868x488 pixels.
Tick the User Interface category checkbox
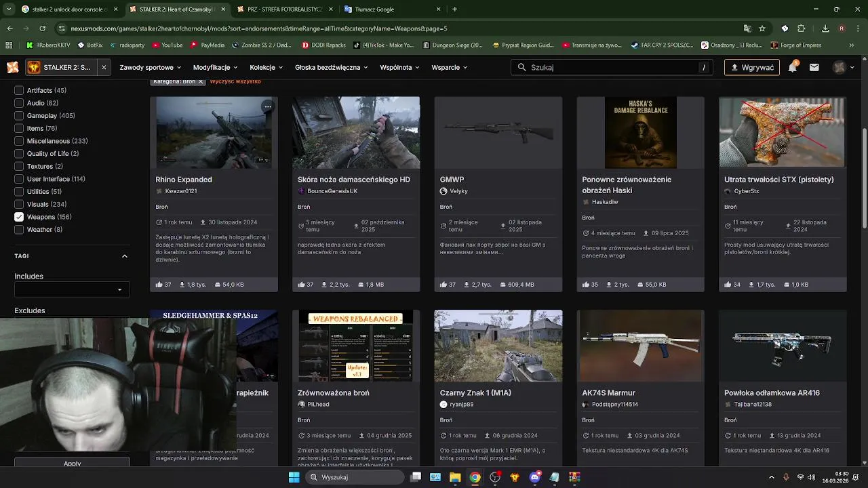[19, 179]
